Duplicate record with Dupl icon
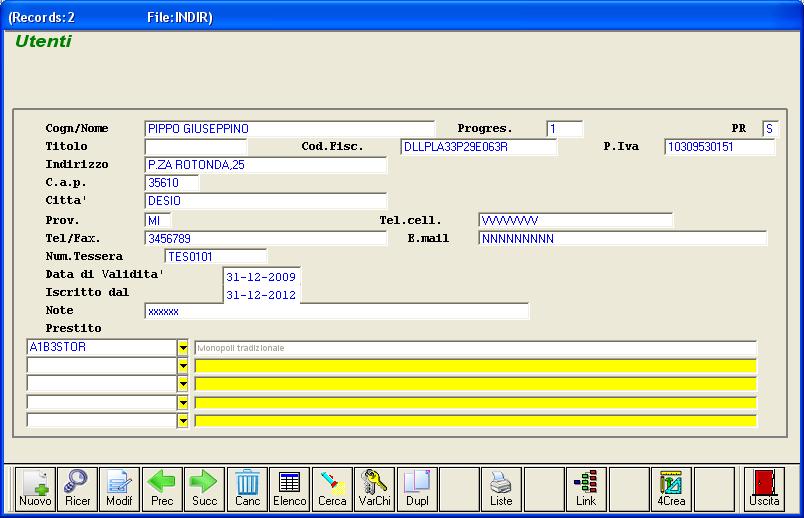This screenshot has width=804, height=518. [x=417, y=489]
